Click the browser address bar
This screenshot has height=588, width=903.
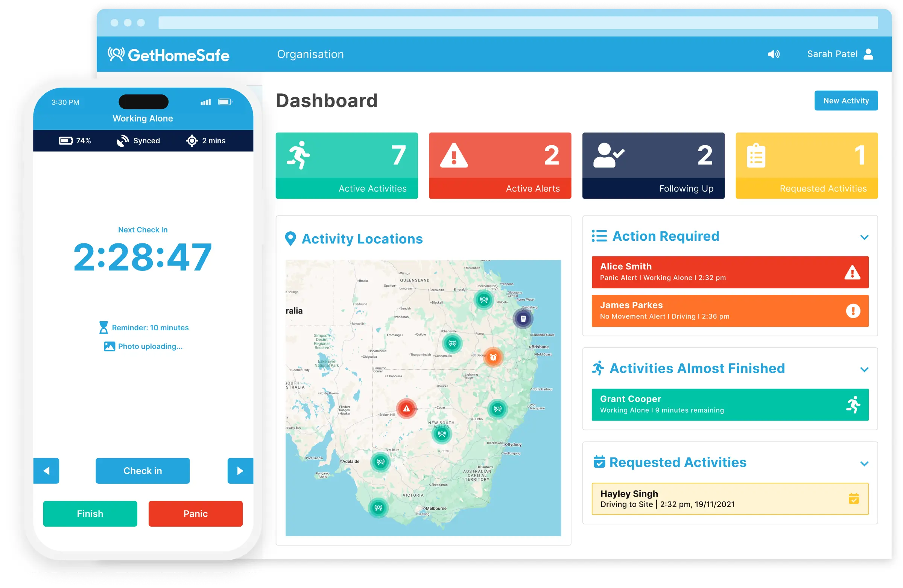(517, 23)
